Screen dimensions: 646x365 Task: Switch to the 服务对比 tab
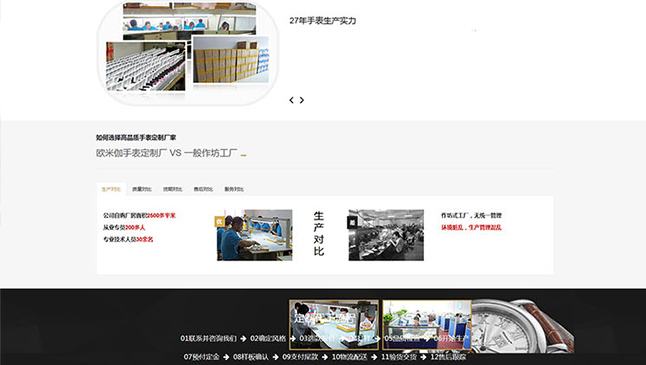tap(234, 189)
